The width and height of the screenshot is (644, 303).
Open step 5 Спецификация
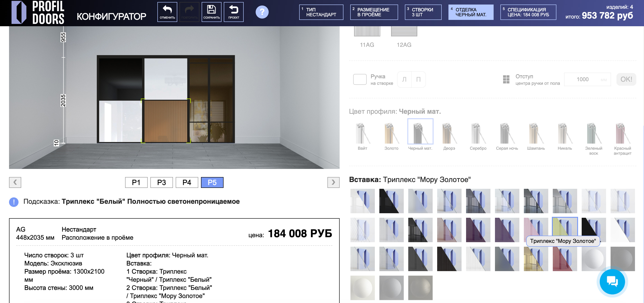[528, 12]
